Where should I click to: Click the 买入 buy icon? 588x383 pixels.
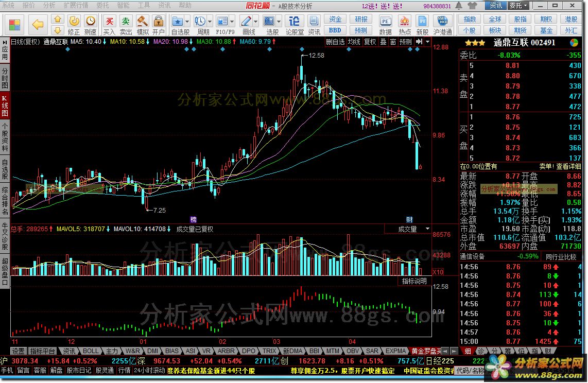click(109, 21)
